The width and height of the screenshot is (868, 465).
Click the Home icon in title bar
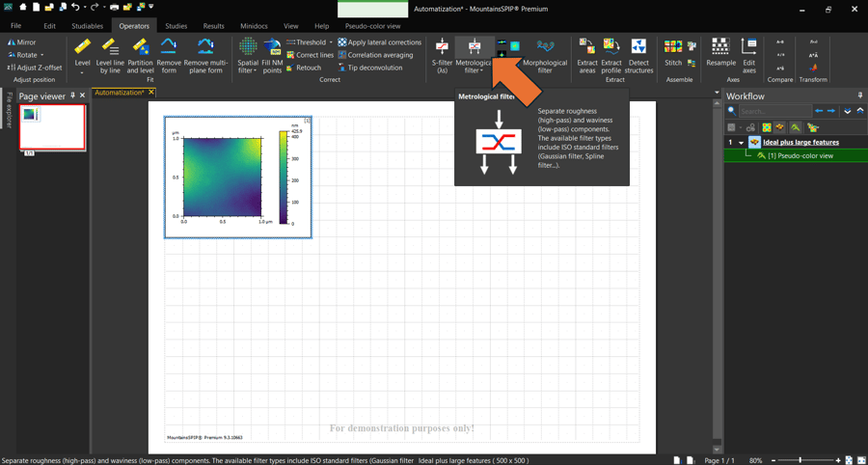23,8
